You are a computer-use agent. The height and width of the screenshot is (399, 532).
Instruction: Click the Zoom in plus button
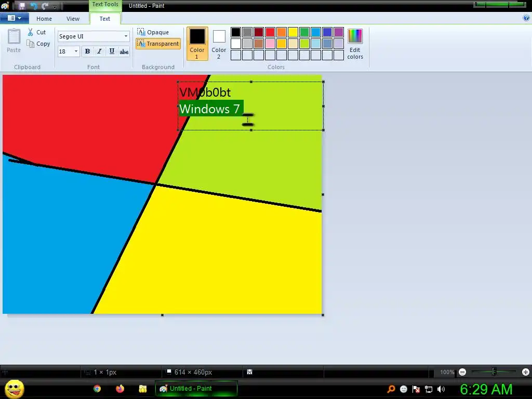[526, 372]
